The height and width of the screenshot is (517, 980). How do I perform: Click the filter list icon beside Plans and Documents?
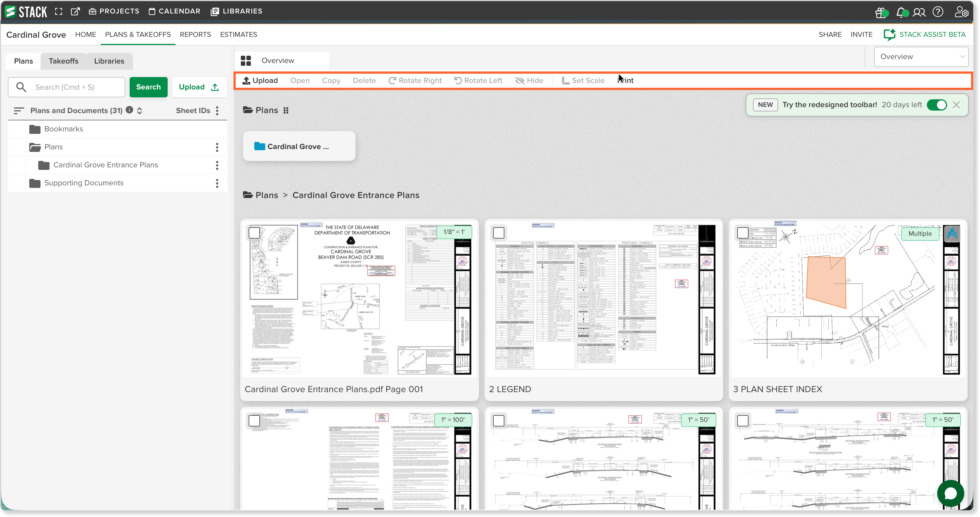coord(19,111)
